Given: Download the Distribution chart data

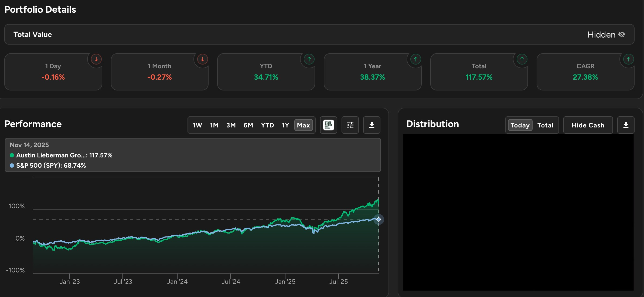Looking at the screenshot, I should click(x=626, y=125).
